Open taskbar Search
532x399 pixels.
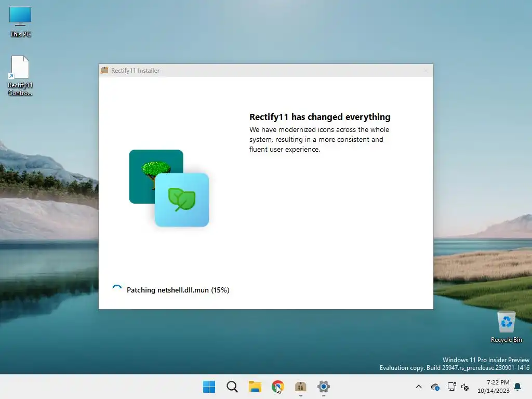pyautogui.click(x=232, y=387)
